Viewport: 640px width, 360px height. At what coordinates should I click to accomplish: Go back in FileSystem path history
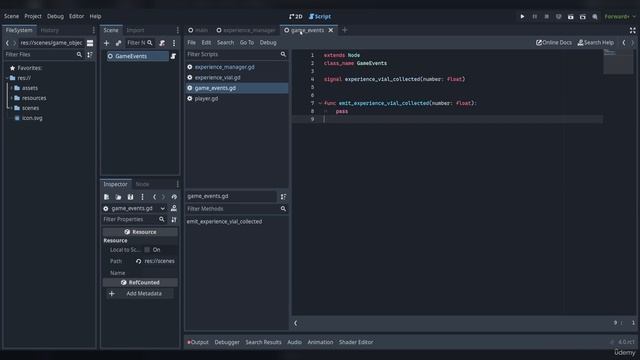[7, 43]
